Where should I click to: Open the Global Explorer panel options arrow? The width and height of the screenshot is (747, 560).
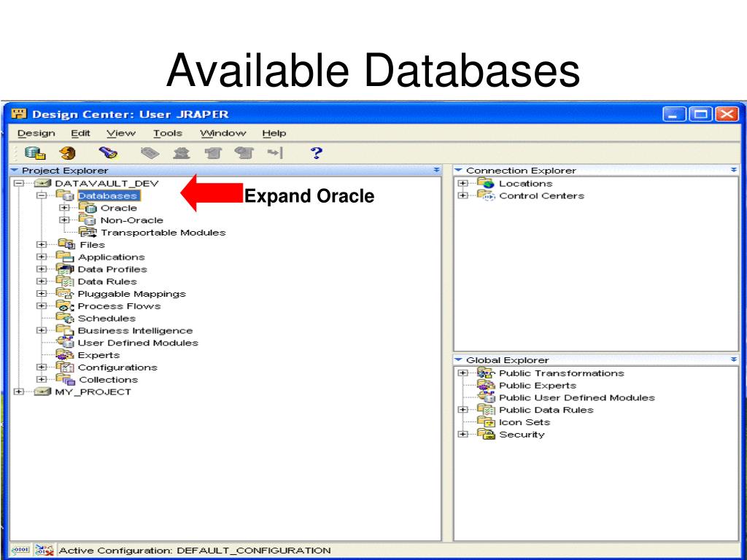[x=734, y=360]
